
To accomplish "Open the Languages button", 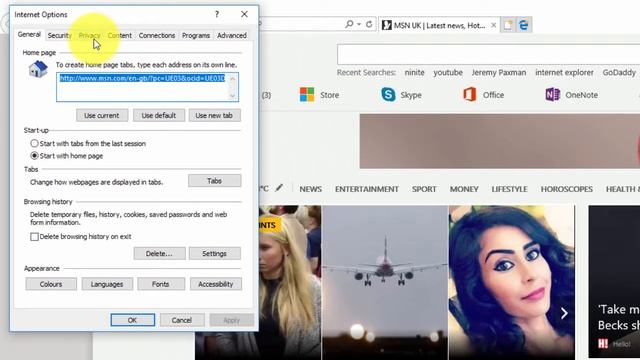I will (x=107, y=284).
